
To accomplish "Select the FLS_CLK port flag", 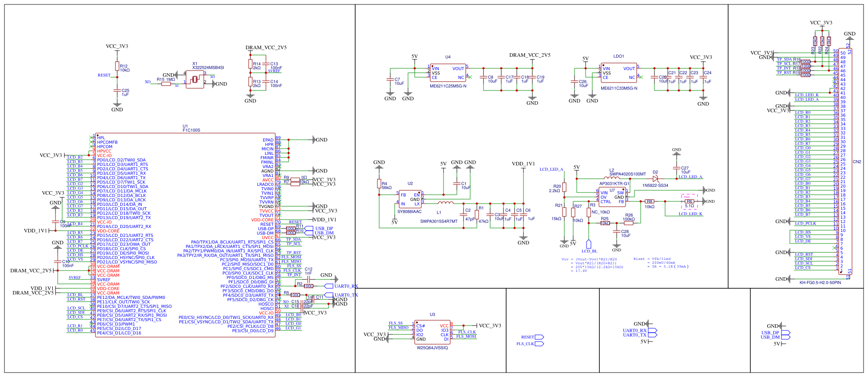I will 539,344.
